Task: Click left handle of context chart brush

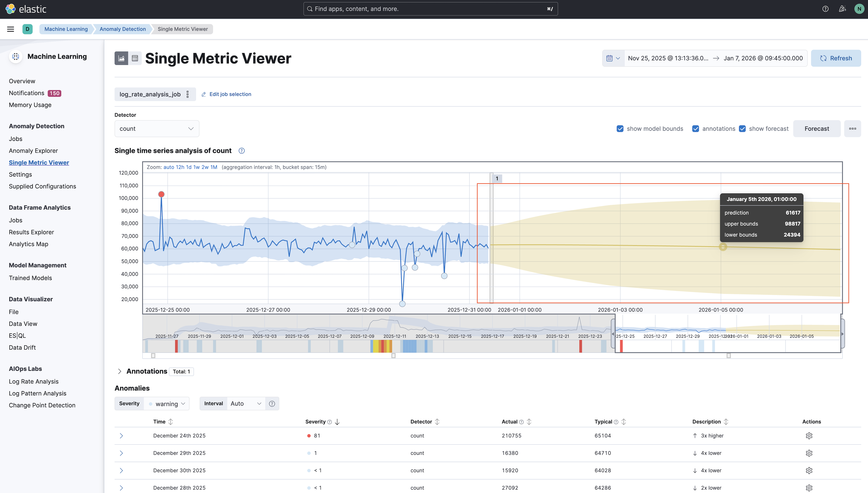Action: pyautogui.click(x=613, y=333)
